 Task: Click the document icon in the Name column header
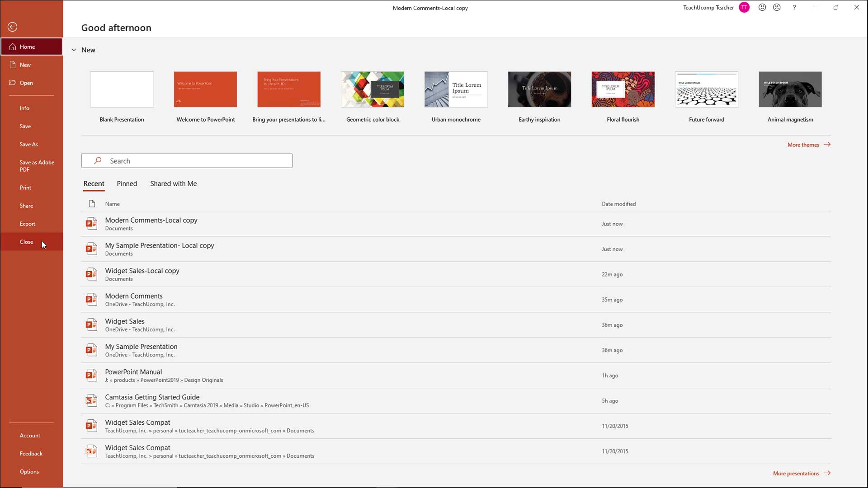pyautogui.click(x=92, y=204)
